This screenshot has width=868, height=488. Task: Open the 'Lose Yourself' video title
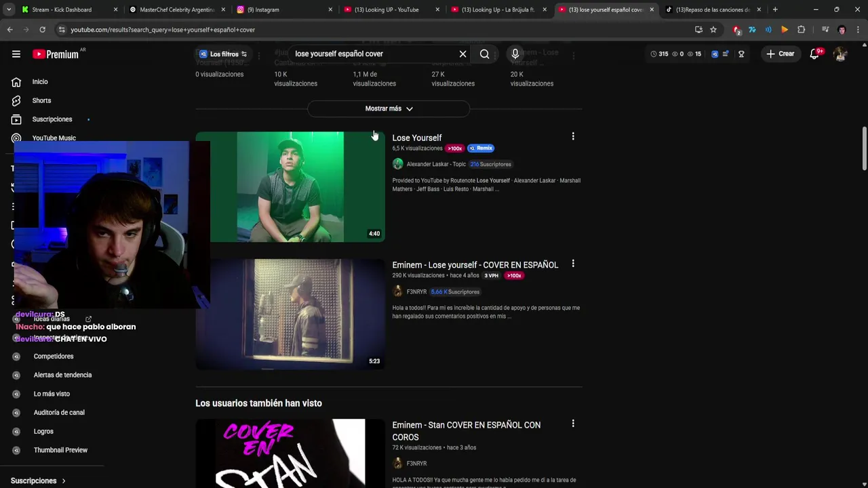[x=416, y=138]
